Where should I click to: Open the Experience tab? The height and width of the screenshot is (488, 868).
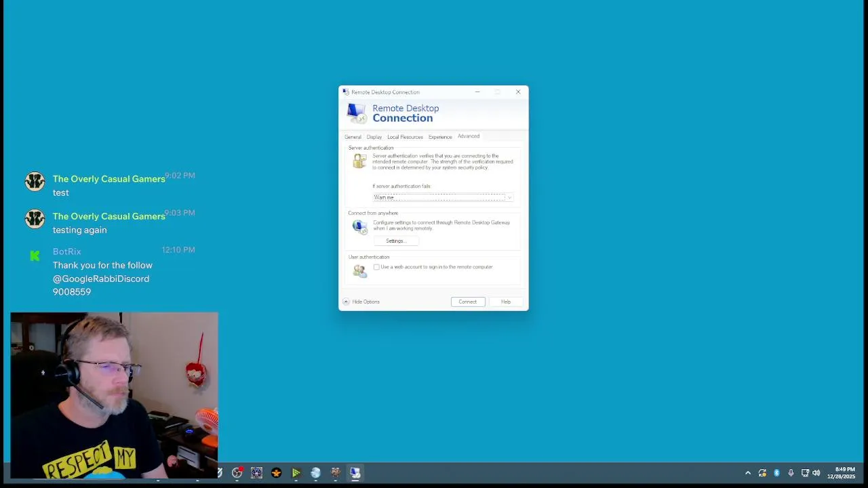440,137
